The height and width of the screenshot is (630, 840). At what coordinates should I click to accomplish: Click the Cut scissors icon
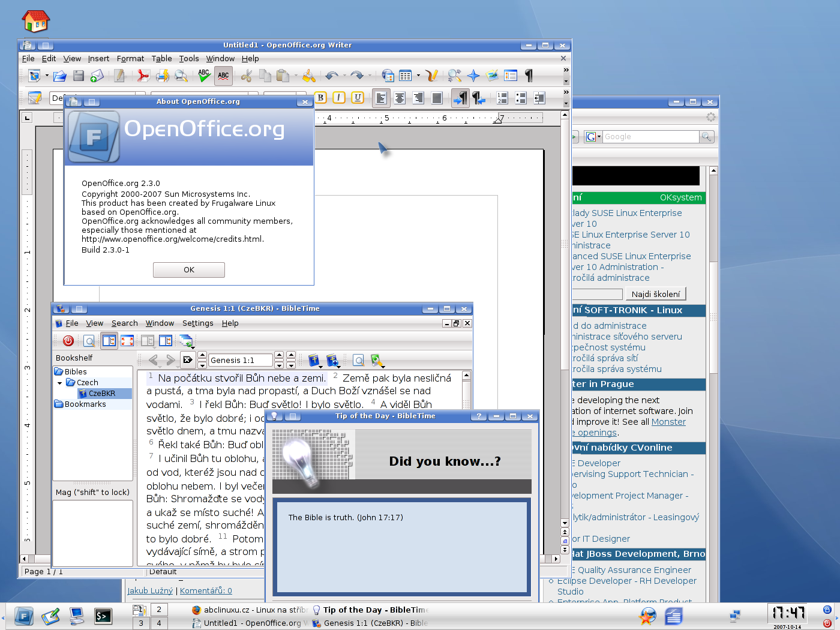coord(246,76)
